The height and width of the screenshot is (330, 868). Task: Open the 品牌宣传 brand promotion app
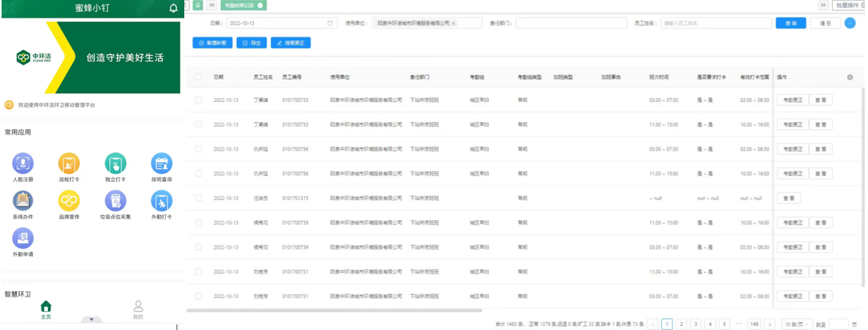click(x=69, y=202)
